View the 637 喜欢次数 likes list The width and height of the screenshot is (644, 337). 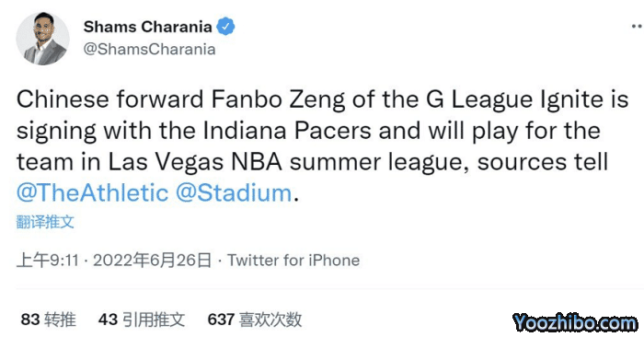click(255, 320)
